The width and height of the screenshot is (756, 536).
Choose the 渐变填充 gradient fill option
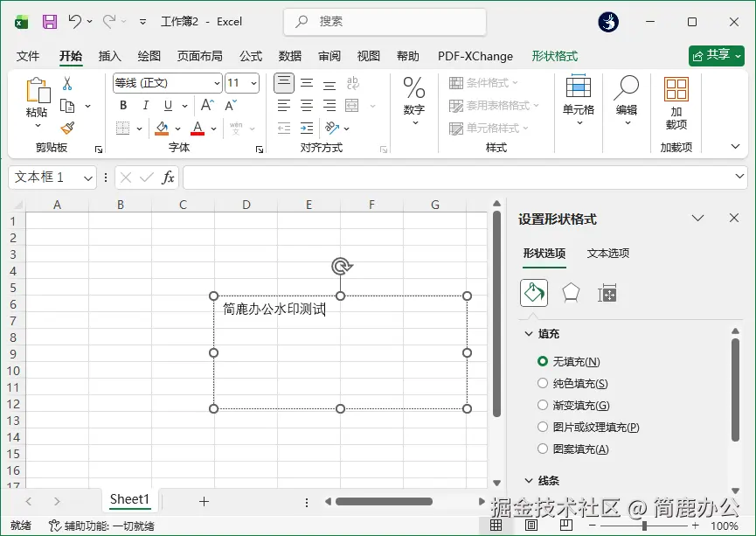coord(543,405)
